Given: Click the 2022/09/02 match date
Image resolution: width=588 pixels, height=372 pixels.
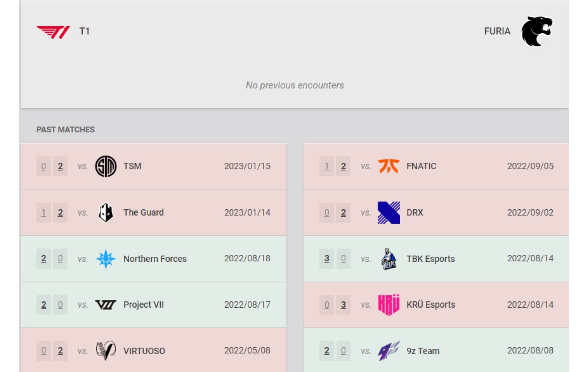Looking at the screenshot, I should tap(530, 212).
